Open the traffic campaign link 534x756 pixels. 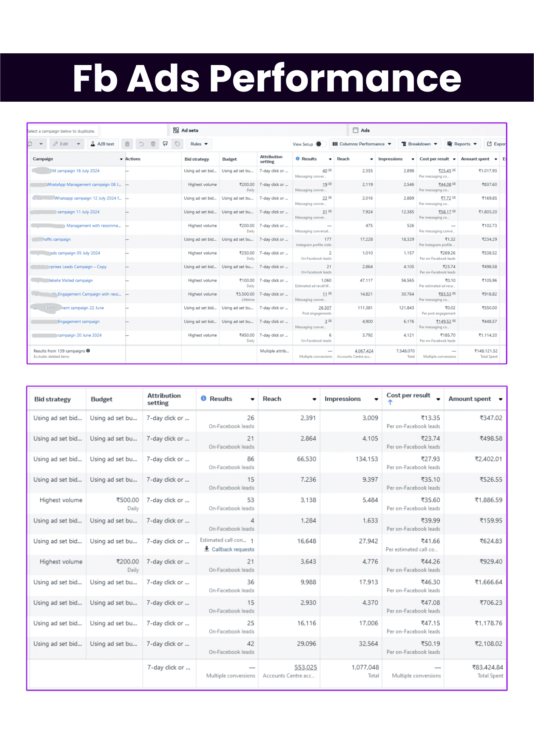[x=57, y=240]
